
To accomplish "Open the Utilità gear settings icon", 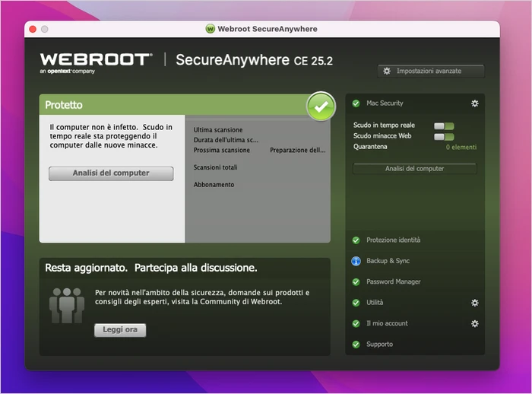I will pos(475,303).
